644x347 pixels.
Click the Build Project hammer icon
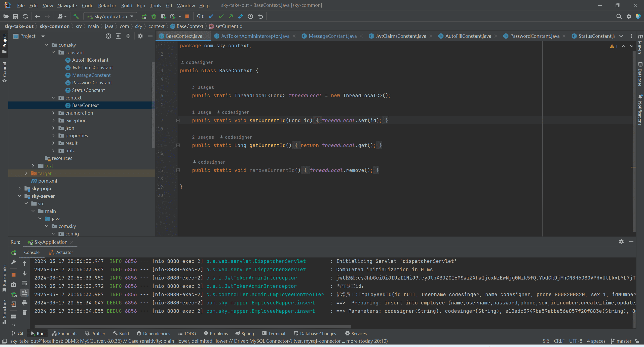tap(76, 16)
